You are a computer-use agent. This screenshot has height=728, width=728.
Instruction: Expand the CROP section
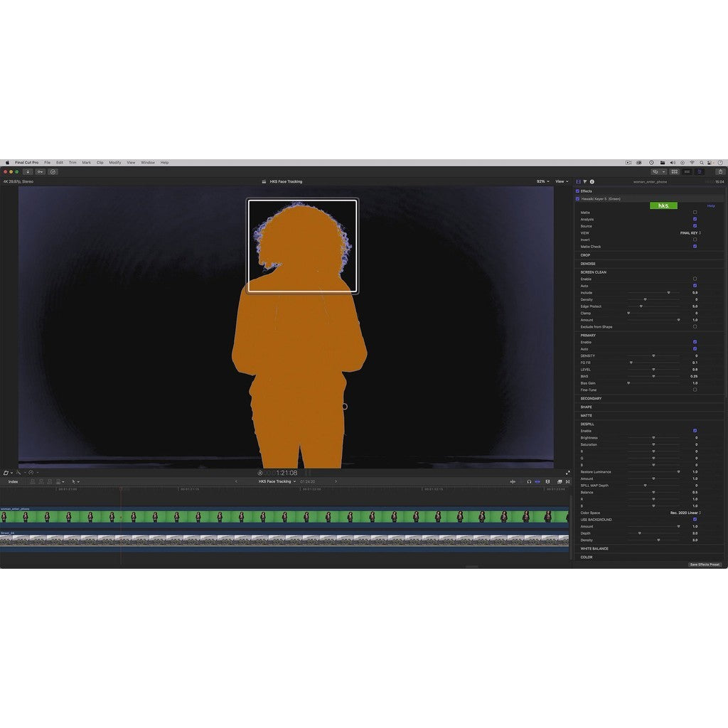585,255
